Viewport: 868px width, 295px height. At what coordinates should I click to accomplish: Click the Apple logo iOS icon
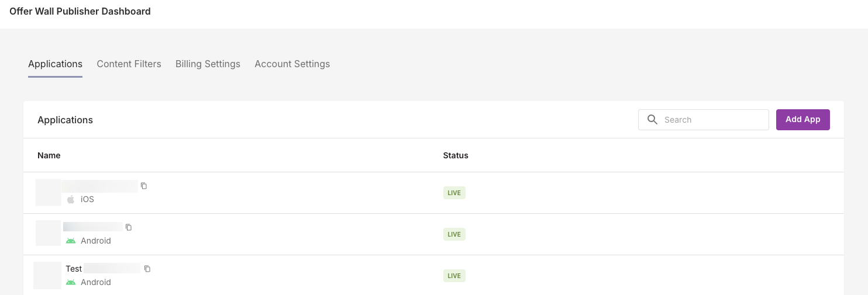[71, 199]
